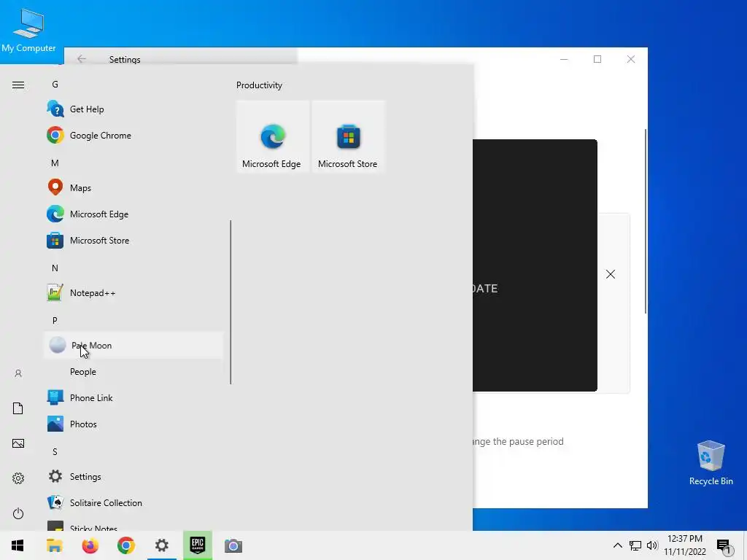
Task: Open the camera app on taskbar
Action: click(x=233, y=545)
